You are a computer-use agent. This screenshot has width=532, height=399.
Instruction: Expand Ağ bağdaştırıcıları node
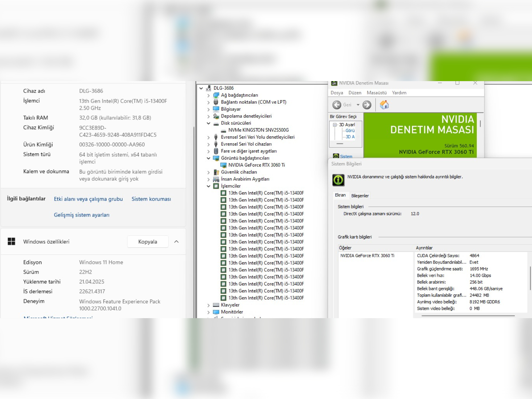[209, 95]
